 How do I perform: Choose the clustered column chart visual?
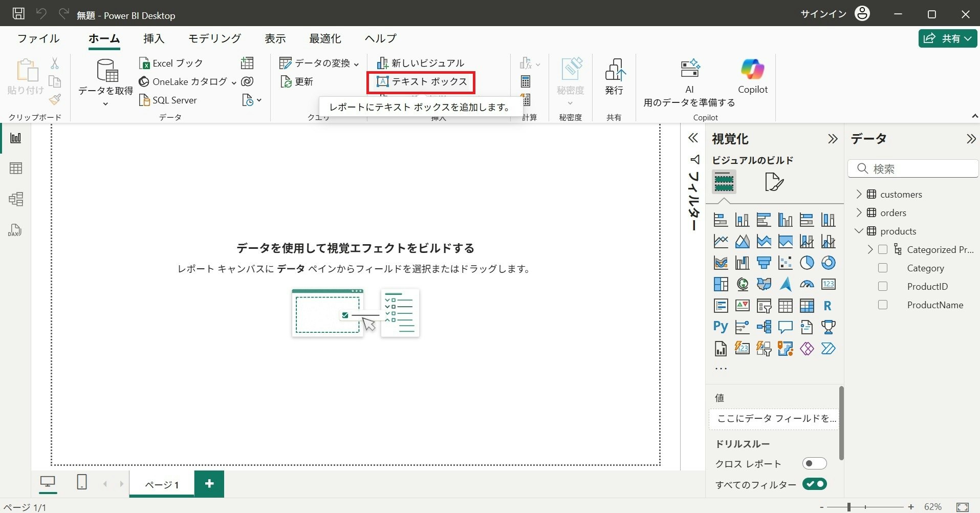click(785, 220)
